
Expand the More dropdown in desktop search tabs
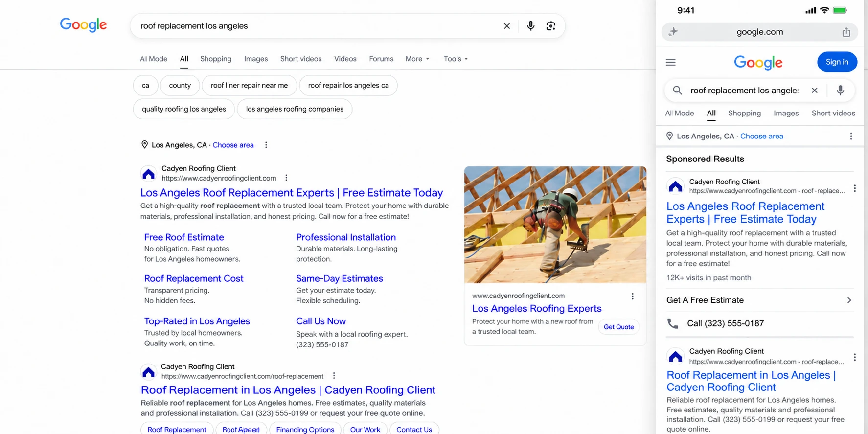coord(417,59)
